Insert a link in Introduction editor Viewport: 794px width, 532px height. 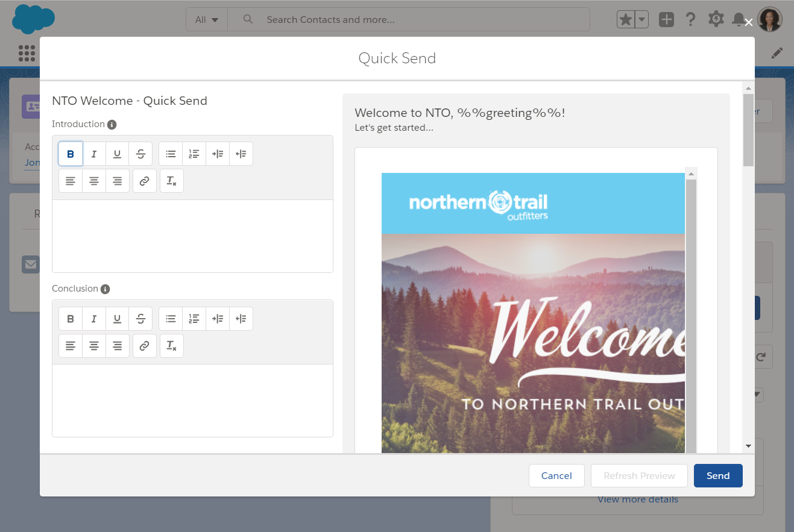pyautogui.click(x=144, y=181)
